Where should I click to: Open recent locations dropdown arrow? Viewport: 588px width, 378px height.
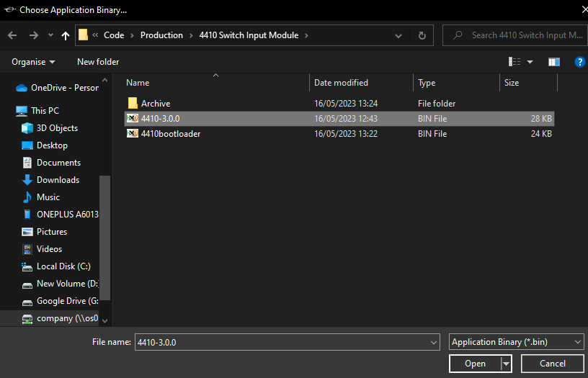50,35
